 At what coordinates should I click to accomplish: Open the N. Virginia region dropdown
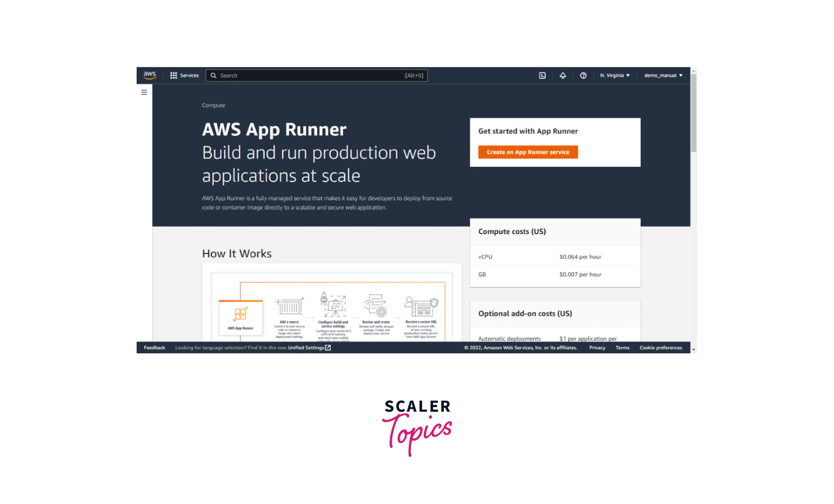[615, 76]
